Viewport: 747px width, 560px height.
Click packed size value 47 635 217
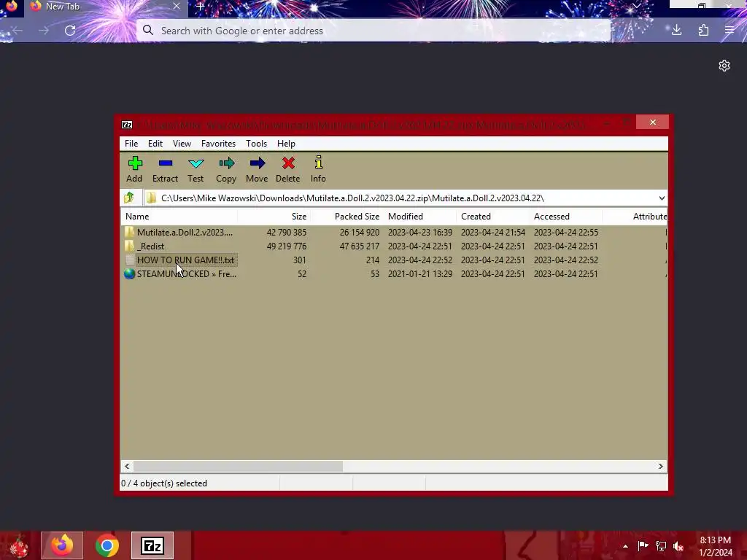pyautogui.click(x=360, y=246)
